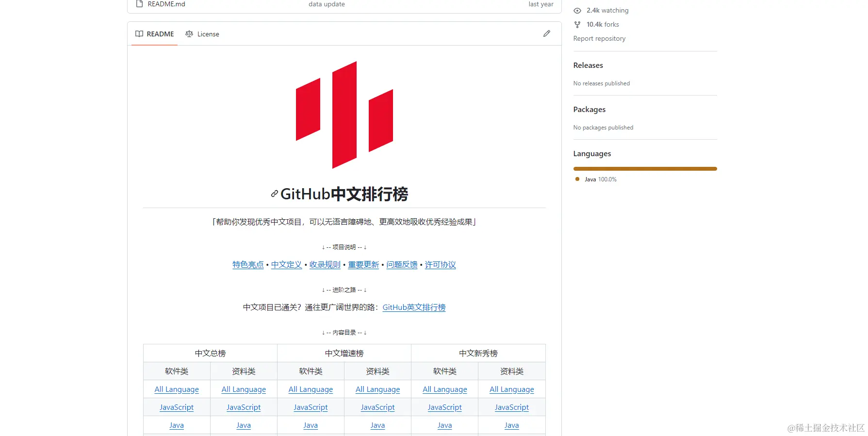Open the 'data update' commit message
Image resolution: width=868 pixels, height=436 pixels.
(327, 4)
